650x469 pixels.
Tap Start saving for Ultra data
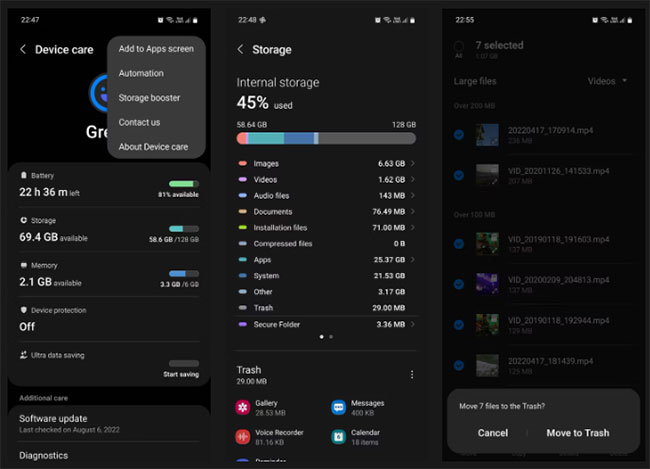coord(181,374)
